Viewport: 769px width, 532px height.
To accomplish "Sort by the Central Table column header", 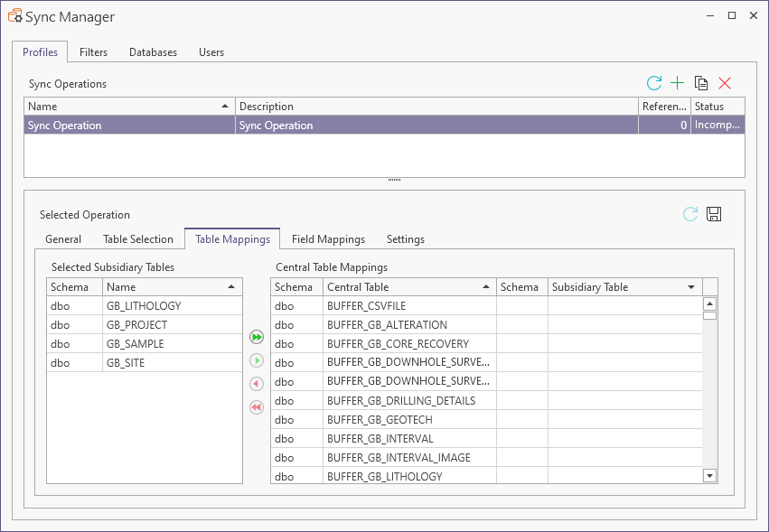I will tap(407, 287).
